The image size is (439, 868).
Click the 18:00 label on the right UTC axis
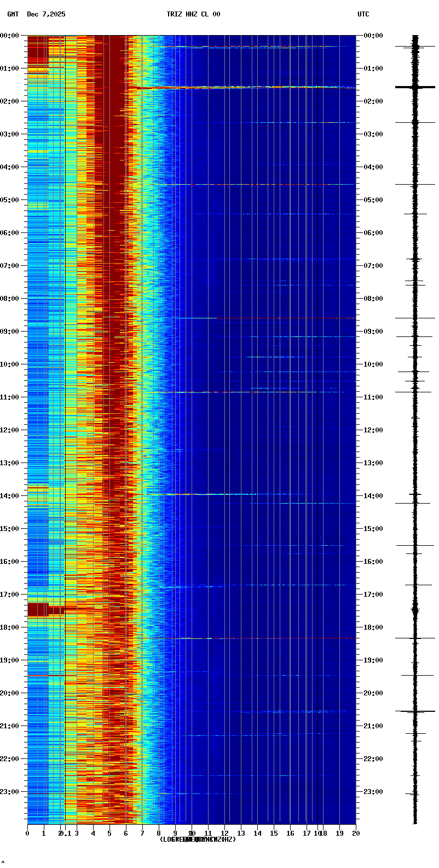[373, 627]
